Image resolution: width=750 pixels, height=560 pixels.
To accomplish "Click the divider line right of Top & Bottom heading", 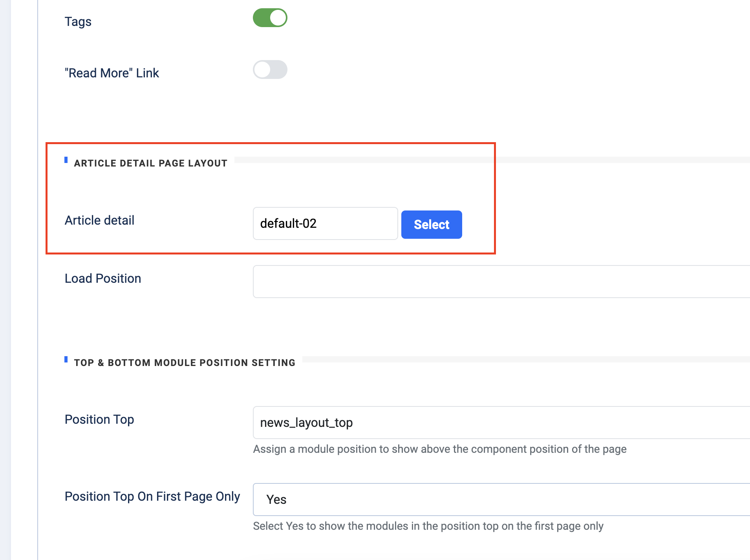I will [x=526, y=359].
